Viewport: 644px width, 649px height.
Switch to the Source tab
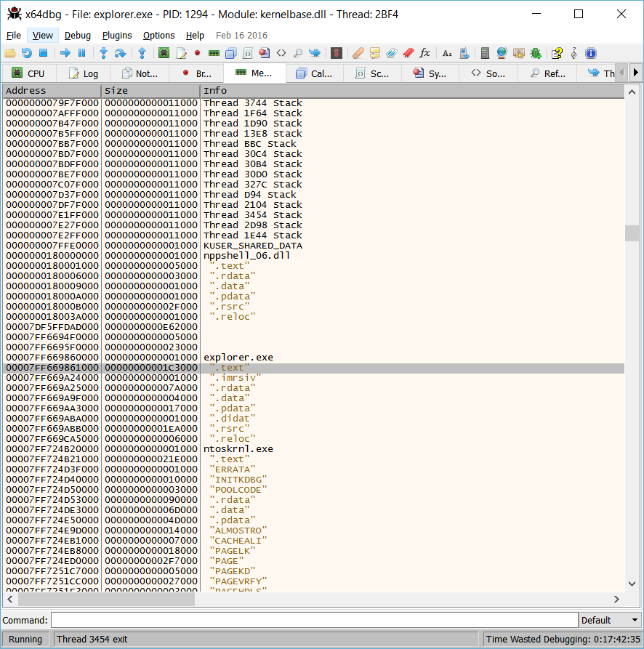[488, 73]
